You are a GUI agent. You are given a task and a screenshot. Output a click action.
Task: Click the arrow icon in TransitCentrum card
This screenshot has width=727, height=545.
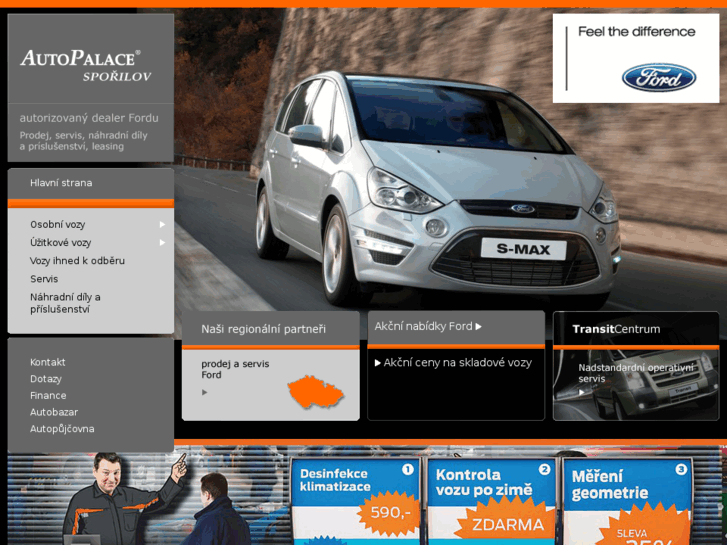pyautogui.click(x=581, y=392)
